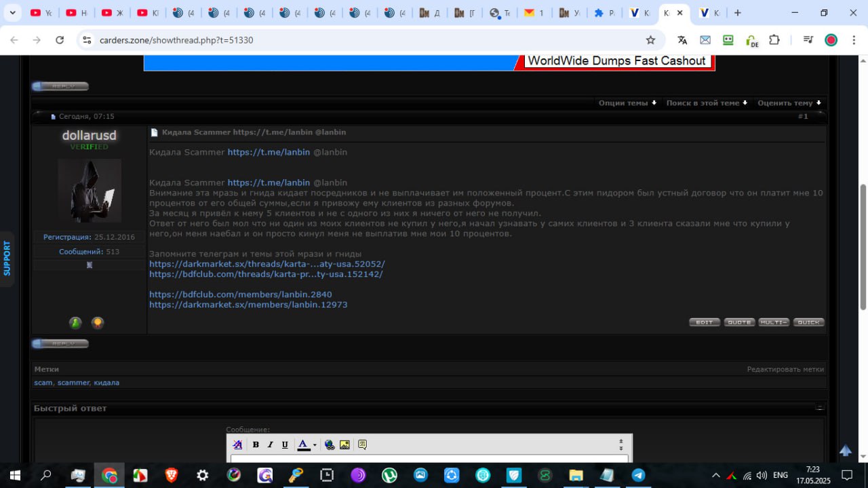Toggle Italic formatting in quick reply
The height and width of the screenshot is (488, 868).
(x=270, y=445)
